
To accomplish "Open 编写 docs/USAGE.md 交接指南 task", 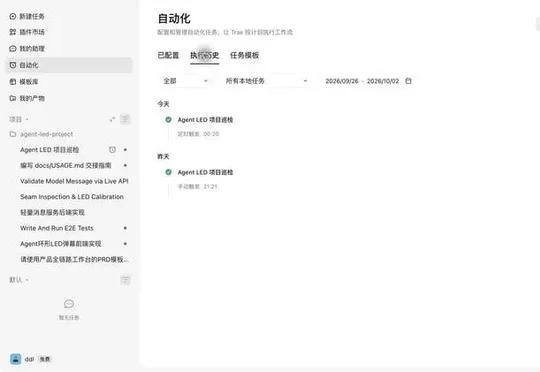I will point(66,165).
